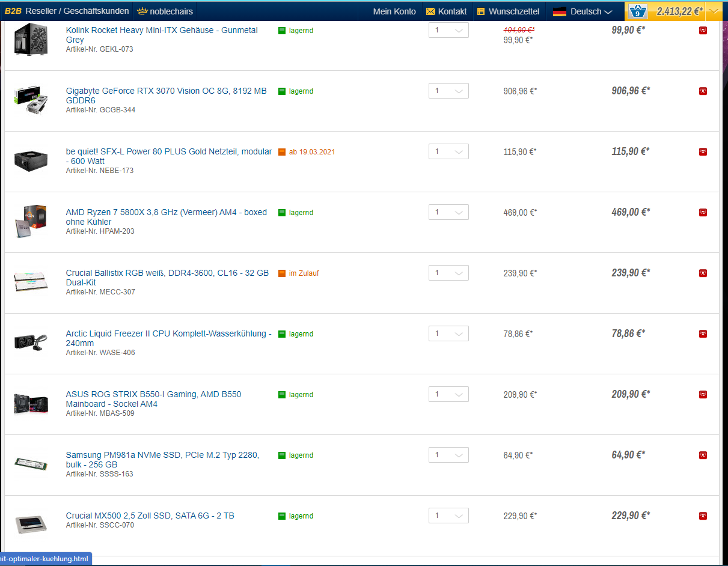Click 'ab 19.03.2021' availability text
The image size is (728, 566).
click(x=312, y=152)
